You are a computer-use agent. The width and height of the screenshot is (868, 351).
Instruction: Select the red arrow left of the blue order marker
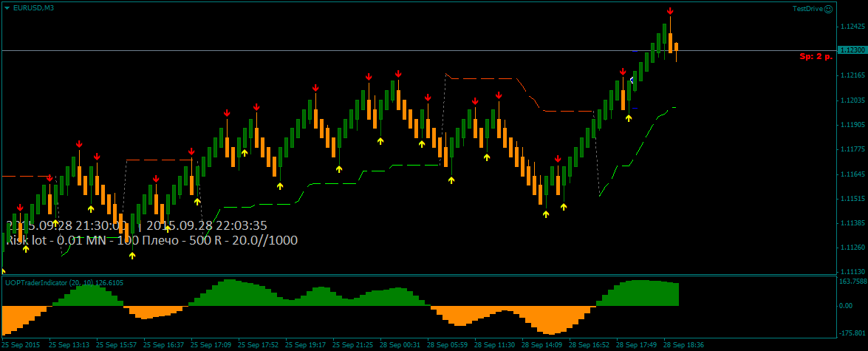click(623, 72)
